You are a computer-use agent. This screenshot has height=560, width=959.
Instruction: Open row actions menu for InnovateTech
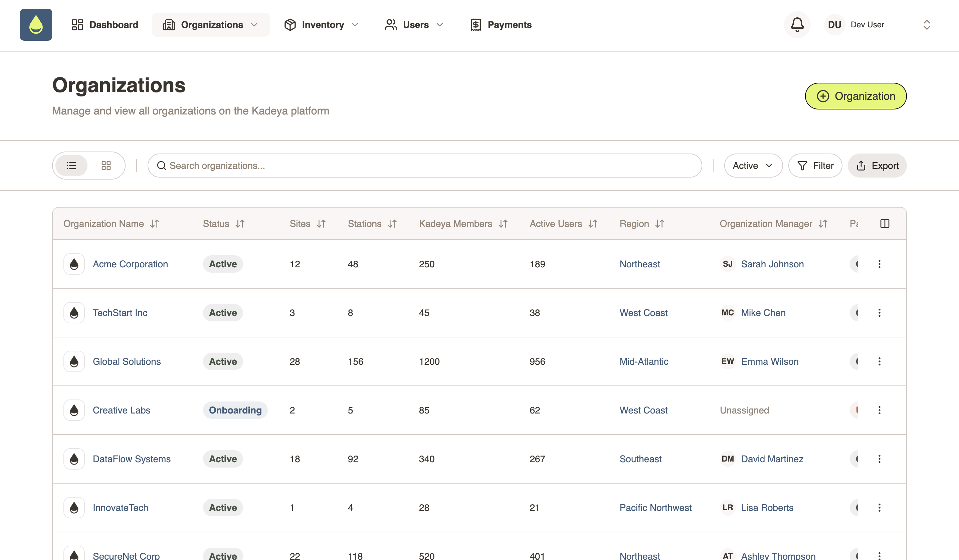(x=880, y=508)
